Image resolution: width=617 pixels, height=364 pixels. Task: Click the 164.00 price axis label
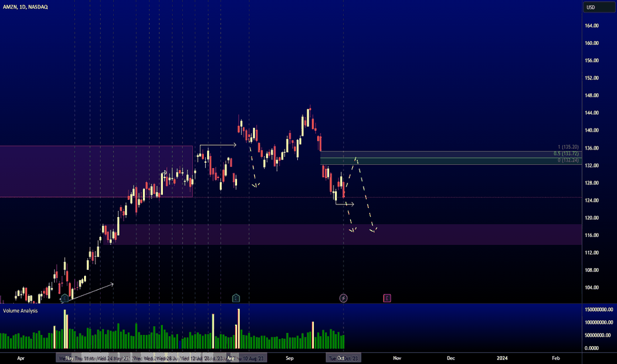coord(591,26)
